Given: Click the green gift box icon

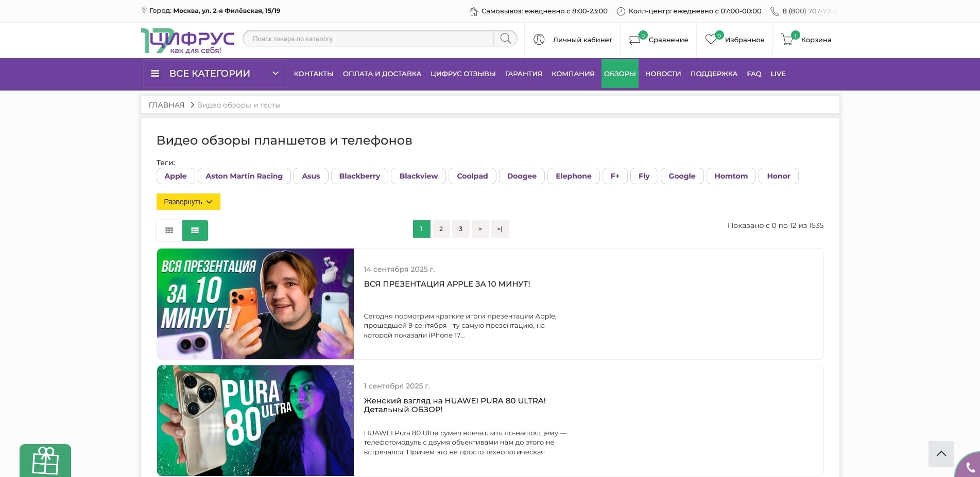Looking at the screenshot, I should (x=45, y=460).
